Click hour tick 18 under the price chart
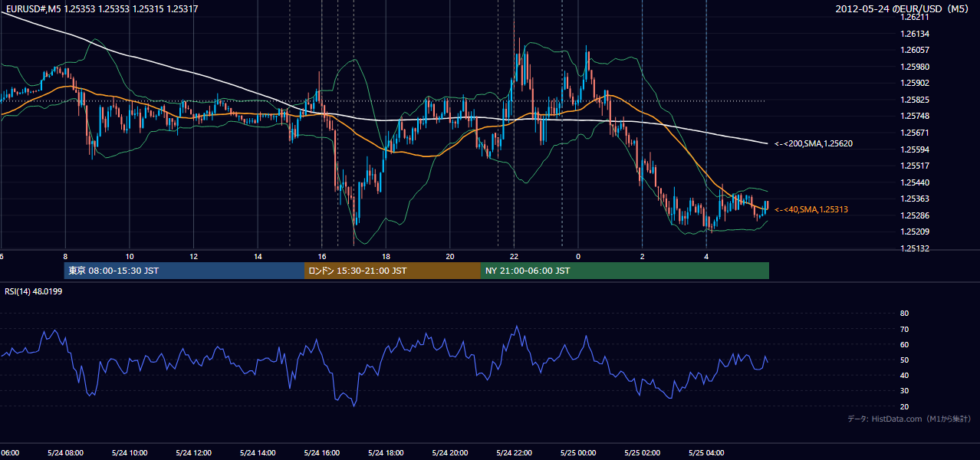 (x=386, y=256)
